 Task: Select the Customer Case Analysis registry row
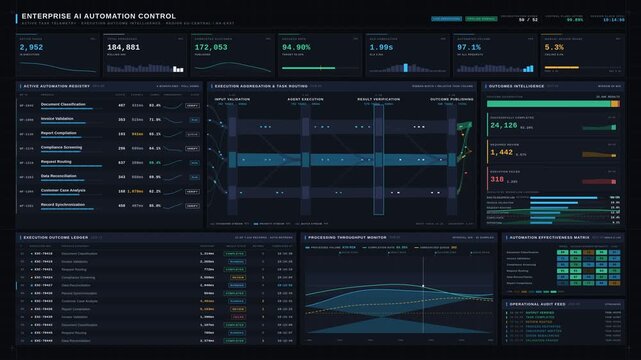point(109,191)
